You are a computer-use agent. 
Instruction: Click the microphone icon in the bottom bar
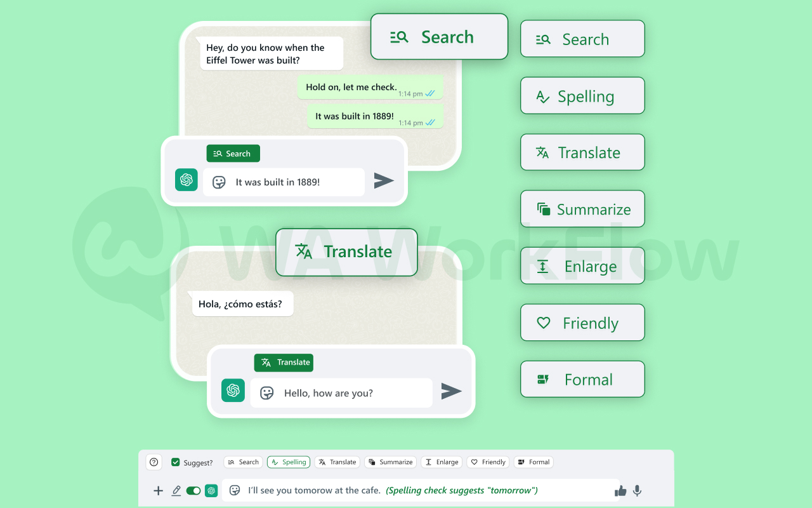[x=638, y=491]
